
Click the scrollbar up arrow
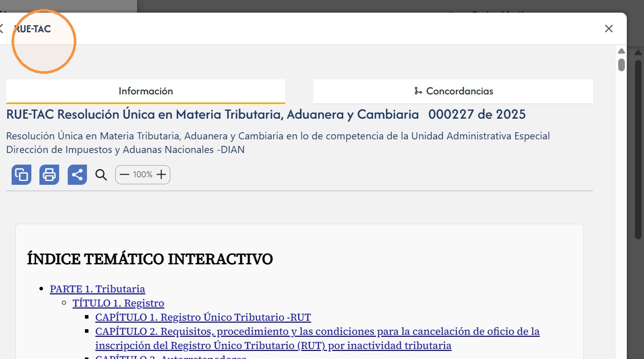(x=622, y=50)
